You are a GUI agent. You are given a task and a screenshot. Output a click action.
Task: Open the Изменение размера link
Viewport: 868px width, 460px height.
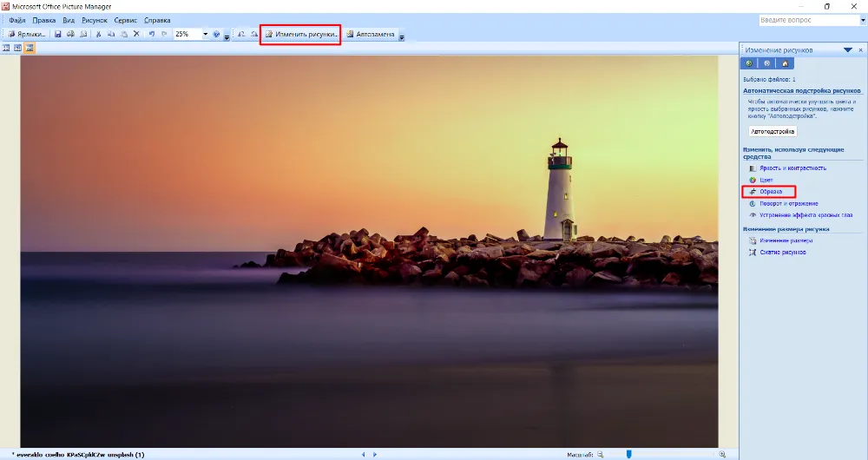pyautogui.click(x=786, y=240)
